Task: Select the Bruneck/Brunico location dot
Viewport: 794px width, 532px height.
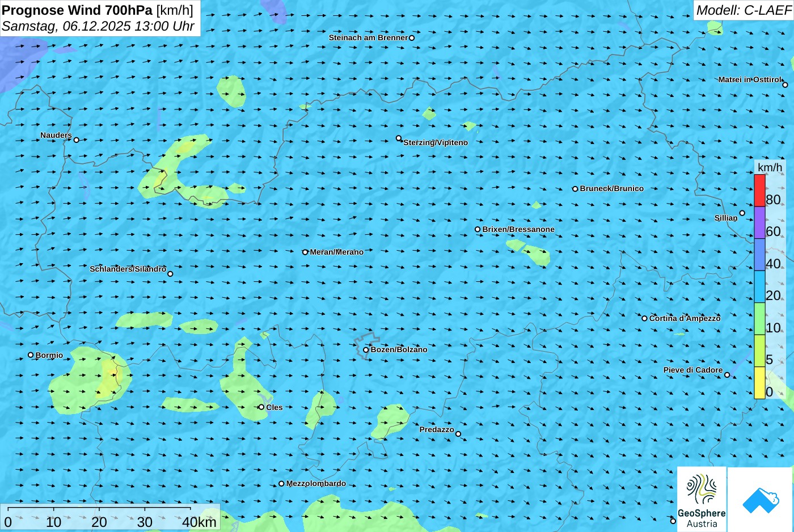Action: 575,189
